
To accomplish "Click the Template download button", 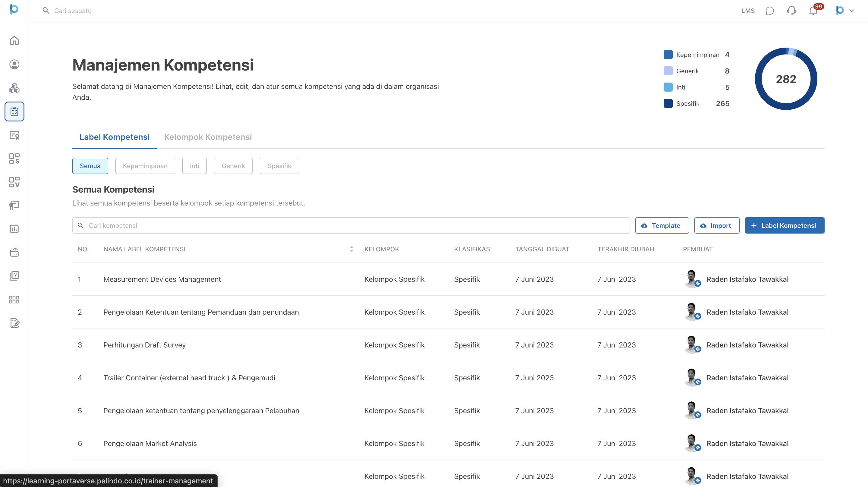I will tap(662, 225).
